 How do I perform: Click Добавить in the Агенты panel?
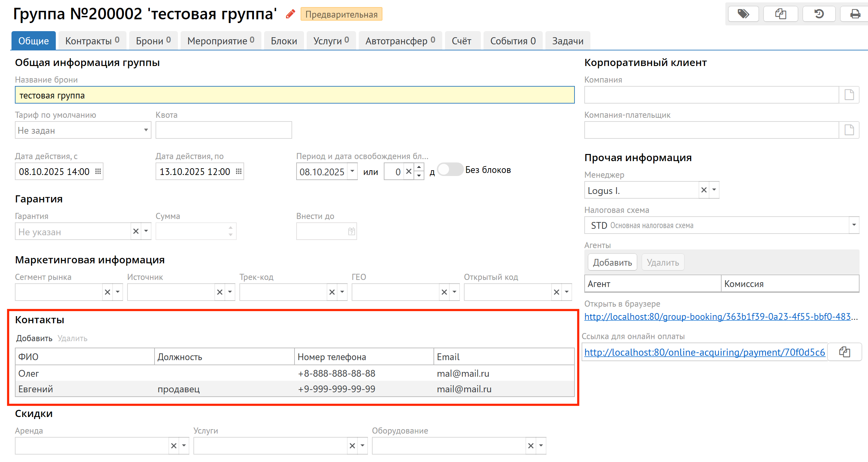click(612, 263)
